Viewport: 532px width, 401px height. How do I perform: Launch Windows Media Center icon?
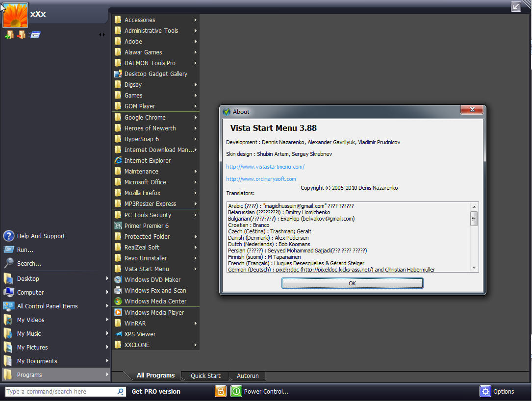tap(118, 301)
